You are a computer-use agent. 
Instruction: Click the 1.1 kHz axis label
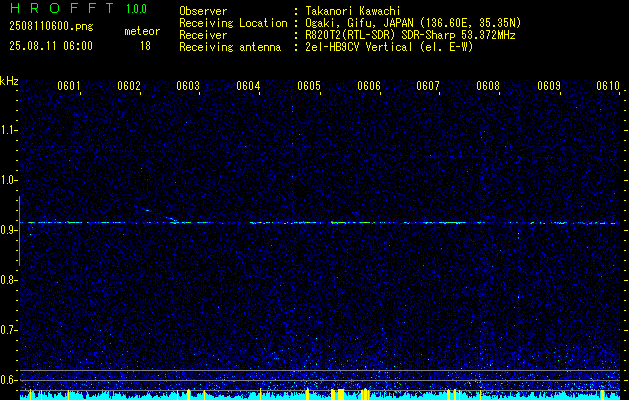8,130
